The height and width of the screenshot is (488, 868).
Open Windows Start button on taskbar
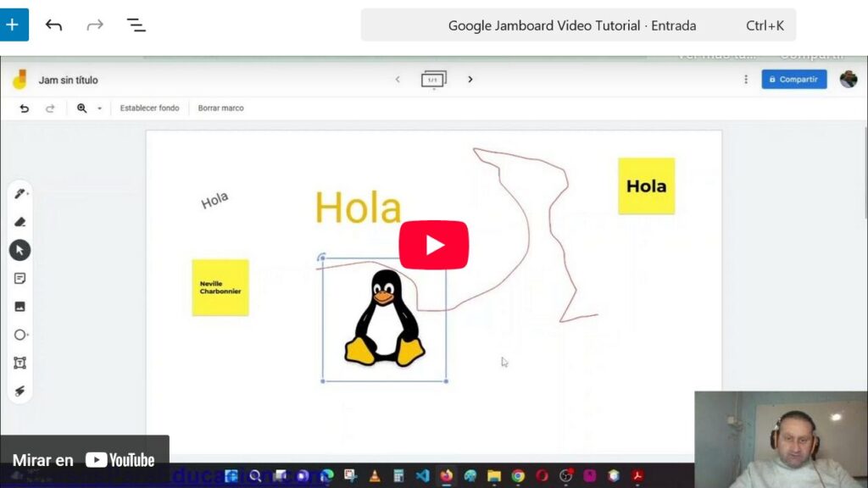tap(231, 476)
